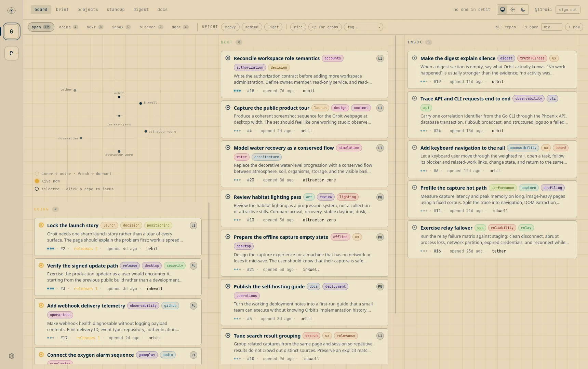
Task: Click the sign out button
Action: 568,10
